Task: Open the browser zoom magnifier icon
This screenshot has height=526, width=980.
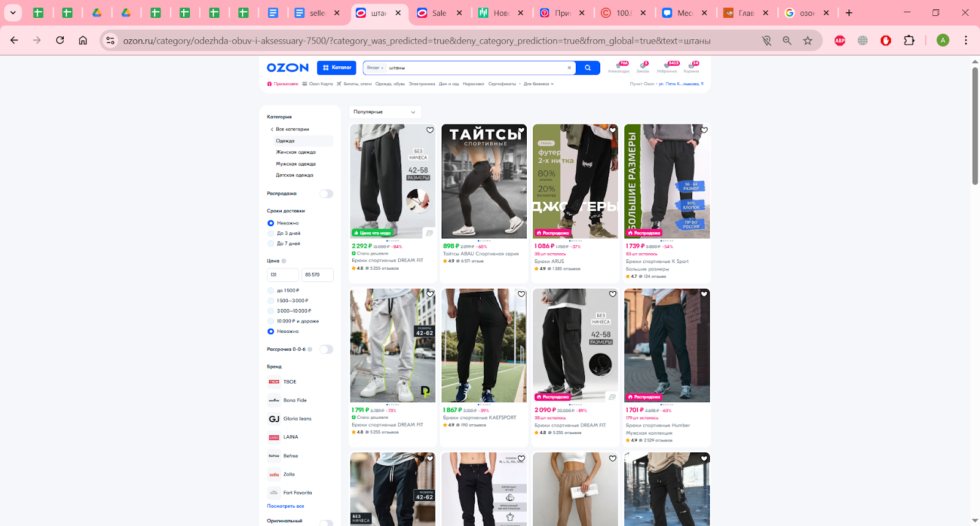Action: [787, 40]
